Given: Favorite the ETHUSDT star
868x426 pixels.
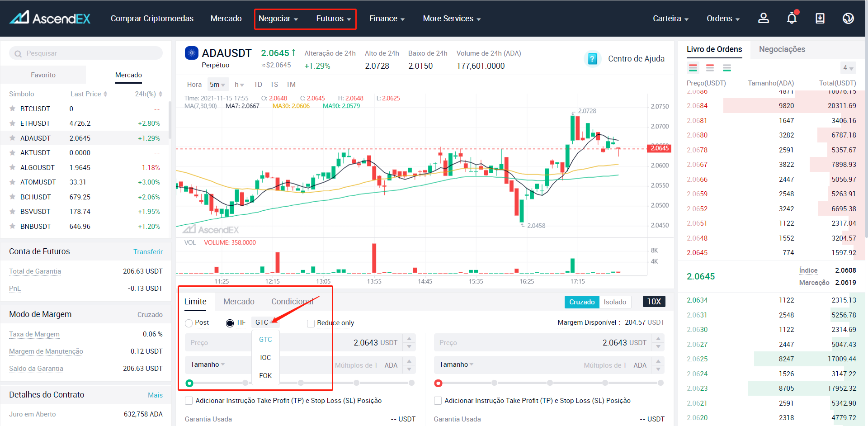Looking at the screenshot, I should 12,123.
